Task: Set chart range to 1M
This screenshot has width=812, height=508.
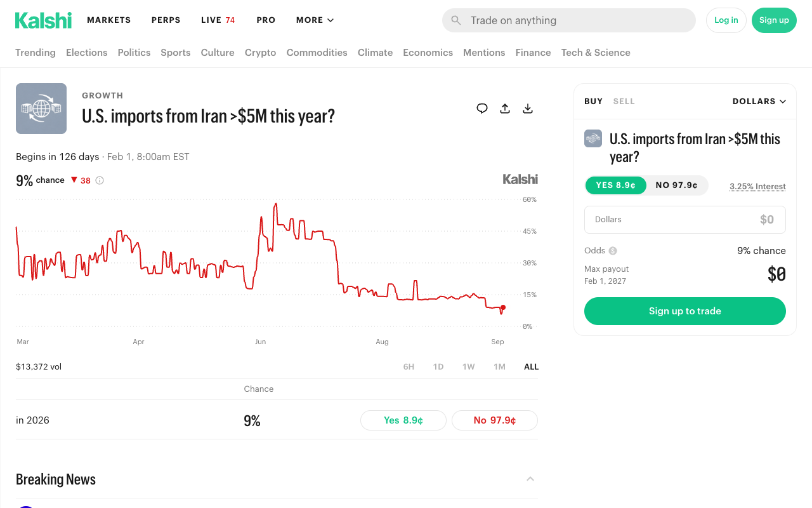Action: pos(500,367)
